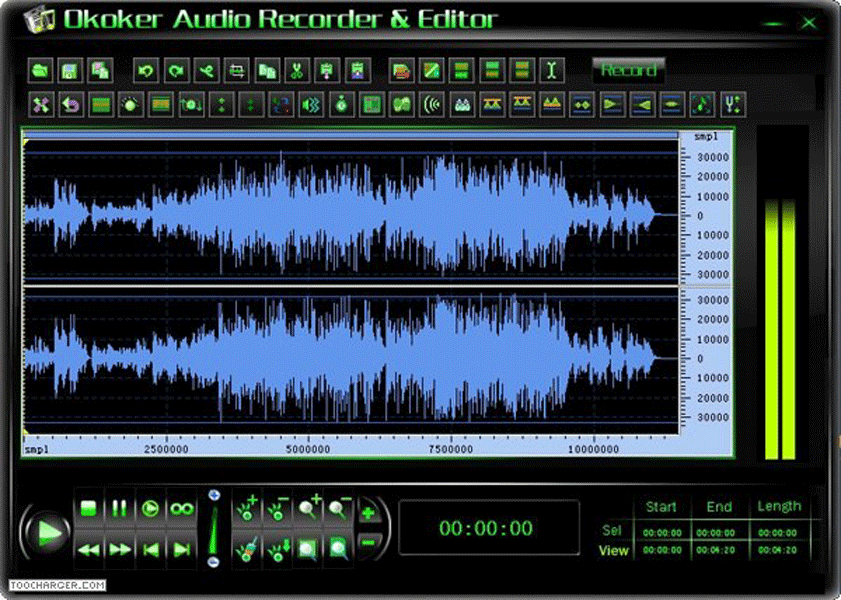Screen dimensions: 841x600
Task: Click the Sel row End value
Action: 715,534
